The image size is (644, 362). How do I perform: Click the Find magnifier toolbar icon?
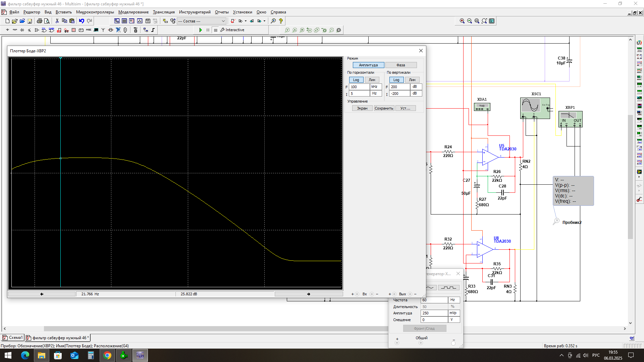pyautogui.click(x=273, y=21)
